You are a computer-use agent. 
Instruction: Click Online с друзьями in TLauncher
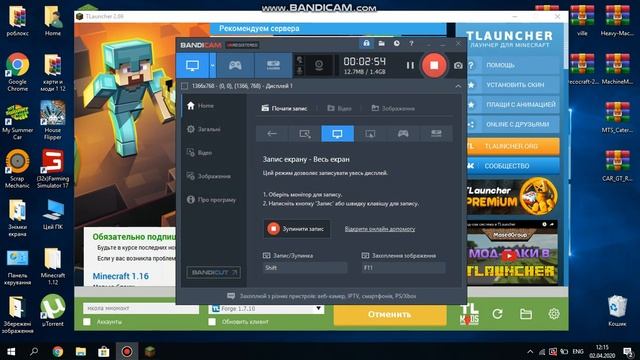pos(513,124)
